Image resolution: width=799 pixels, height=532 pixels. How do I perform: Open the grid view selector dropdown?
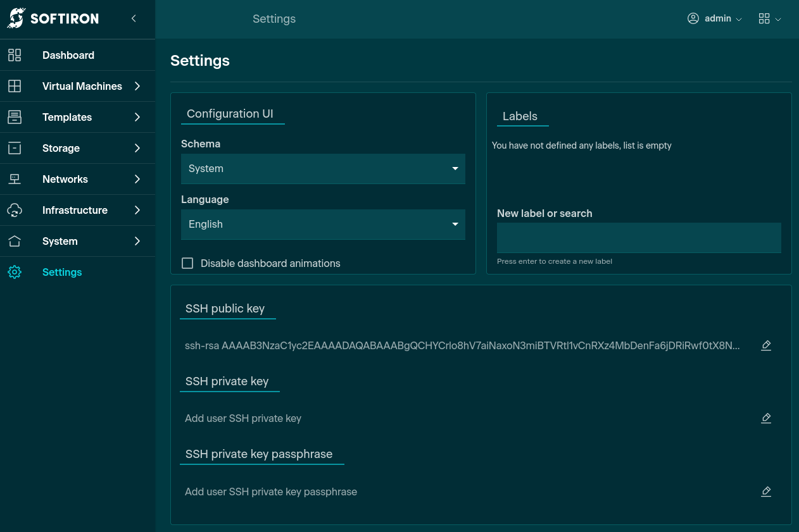pos(769,19)
